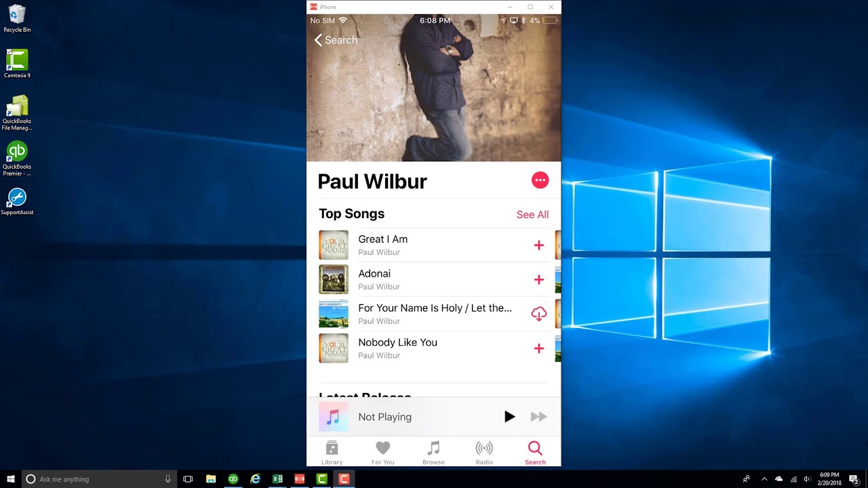This screenshot has width=868, height=488.
Task: Open OneDrive cloud tray icon
Action: click(779, 479)
